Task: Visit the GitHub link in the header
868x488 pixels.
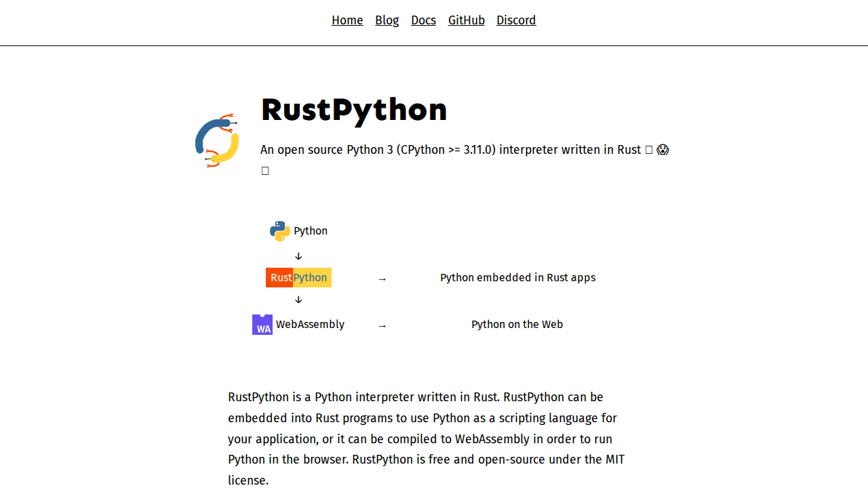Action: pos(466,20)
